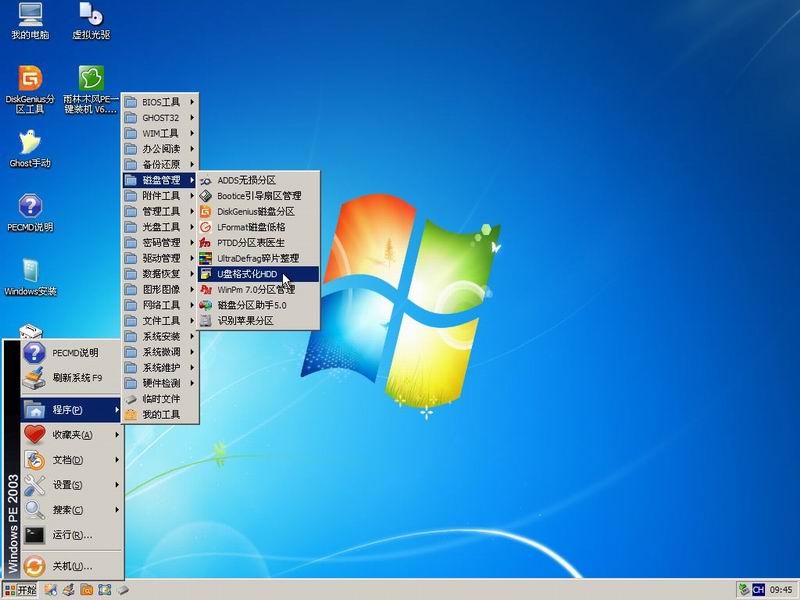Open 雨林木风PE一键装机 desktop shortcut

click(x=91, y=79)
